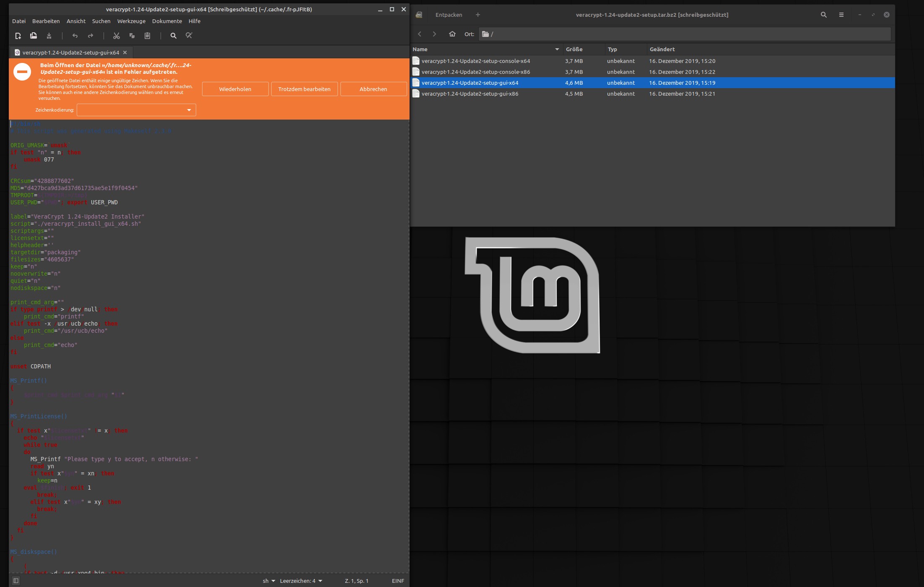This screenshot has height=587, width=924.
Task: Click the paste clipboard icon
Action: [x=147, y=36]
